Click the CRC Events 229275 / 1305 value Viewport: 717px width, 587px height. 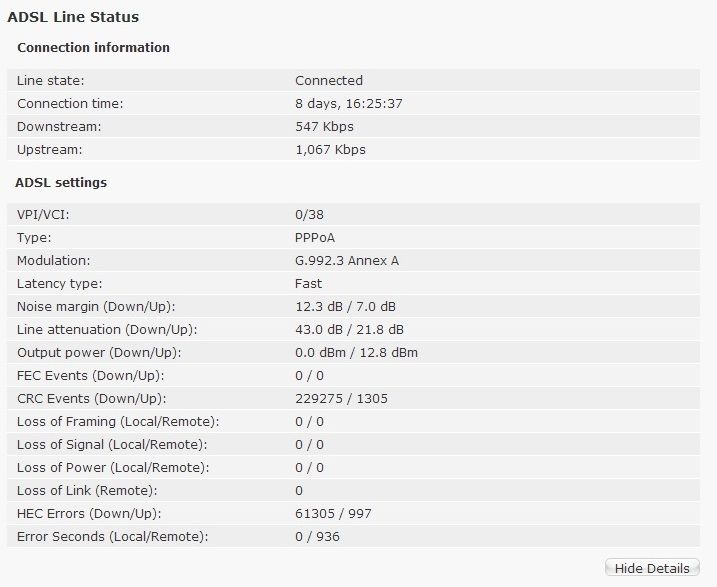coord(341,399)
